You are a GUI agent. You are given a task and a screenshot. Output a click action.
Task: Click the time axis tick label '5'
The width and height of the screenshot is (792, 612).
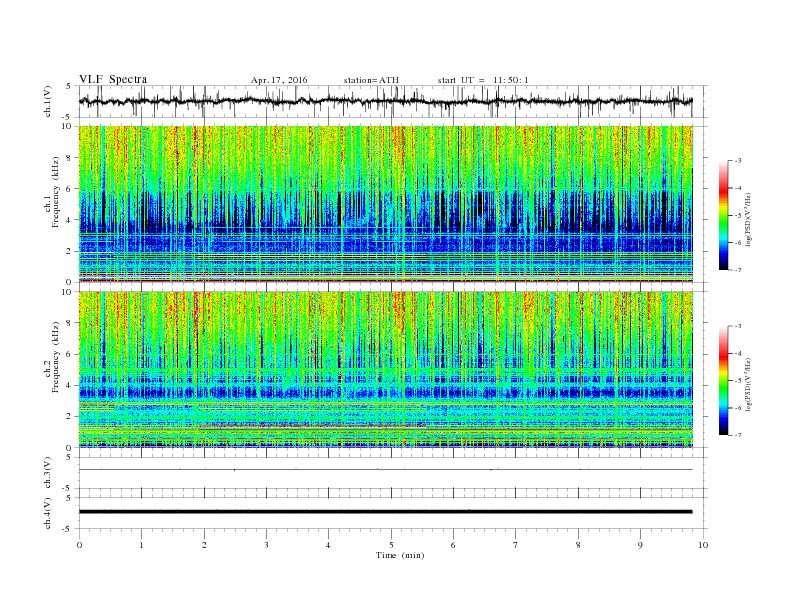coord(391,545)
